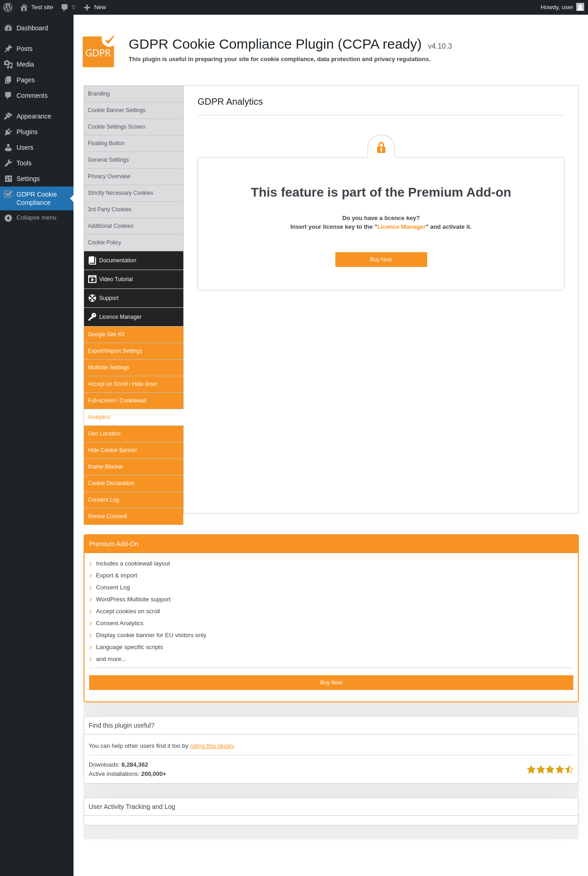Select the Consent Log tab
The height and width of the screenshot is (876, 588).
point(134,500)
